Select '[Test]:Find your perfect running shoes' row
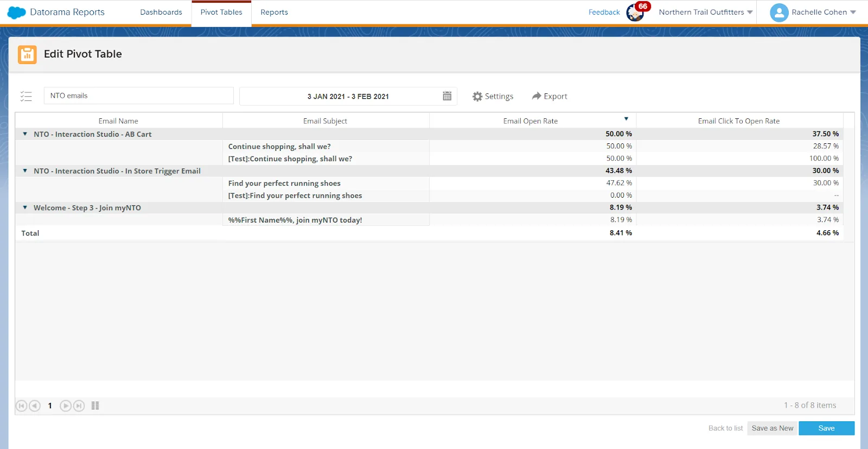 point(295,195)
